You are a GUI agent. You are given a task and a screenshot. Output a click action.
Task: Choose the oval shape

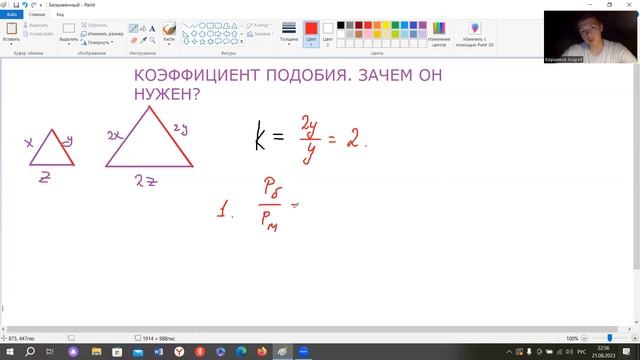[x=202, y=26]
